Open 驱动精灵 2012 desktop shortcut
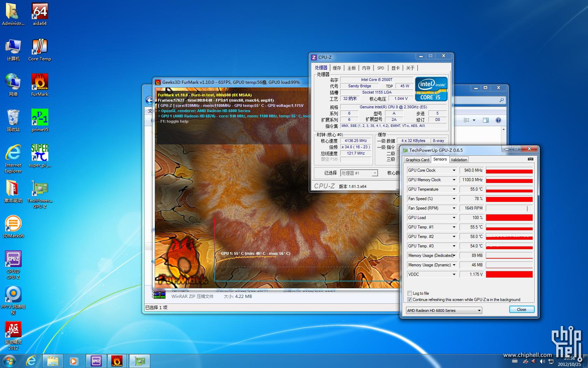 [x=13, y=335]
